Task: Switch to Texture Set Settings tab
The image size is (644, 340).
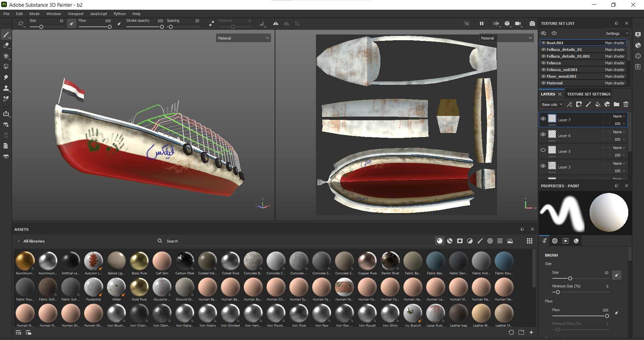Action: point(589,94)
